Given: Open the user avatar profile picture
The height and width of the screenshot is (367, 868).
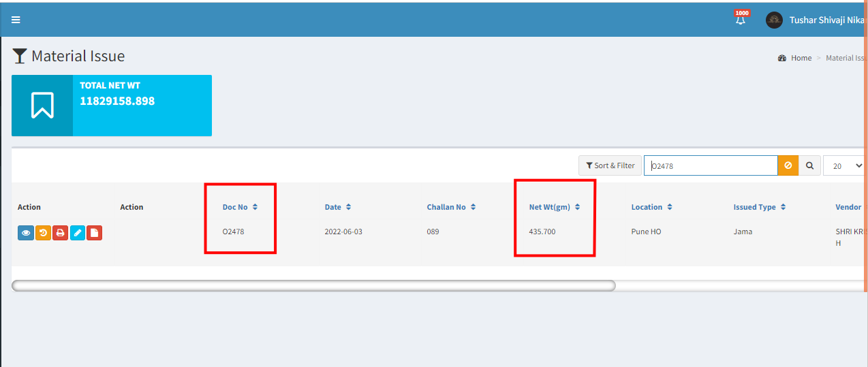Looking at the screenshot, I should [774, 20].
